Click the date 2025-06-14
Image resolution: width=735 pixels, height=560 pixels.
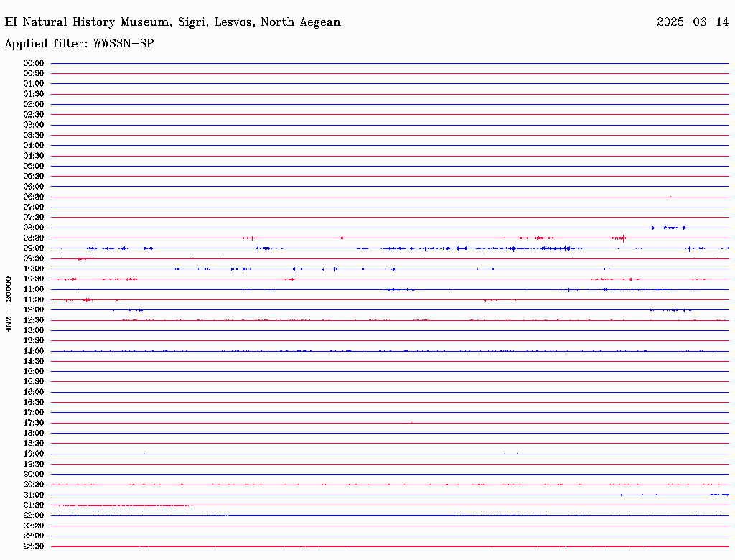pyautogui.click(x=693, y=22)
